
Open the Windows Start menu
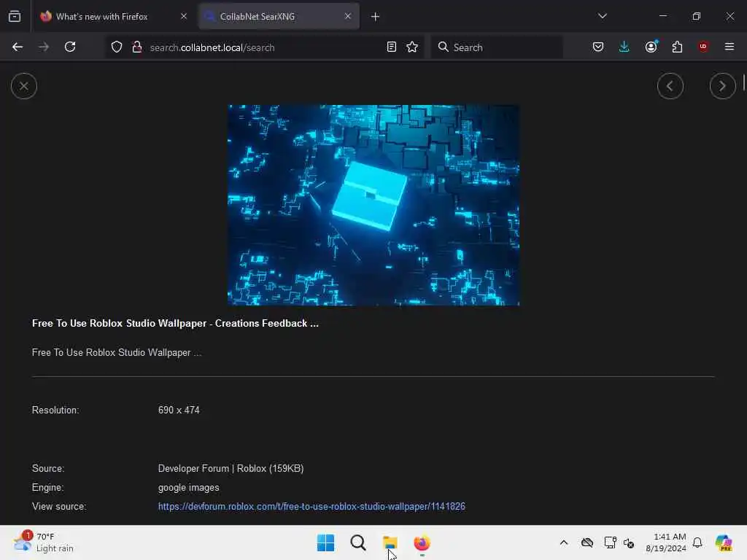coord(326,542)
